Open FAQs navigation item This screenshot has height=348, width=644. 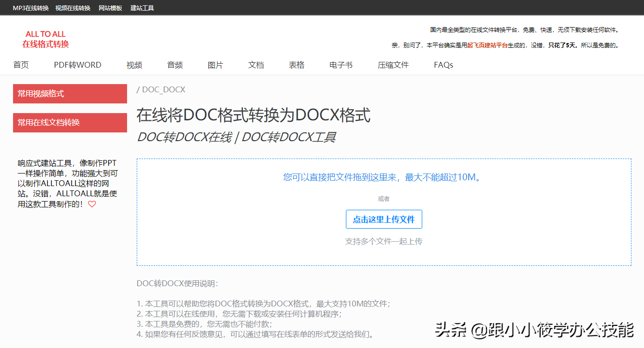pyautogui.click(x=444, y=65)
